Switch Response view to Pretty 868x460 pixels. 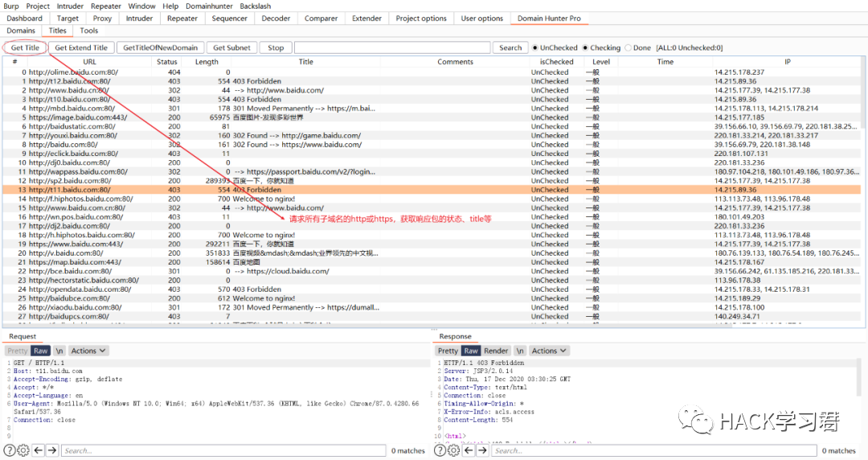click(448, 351)
